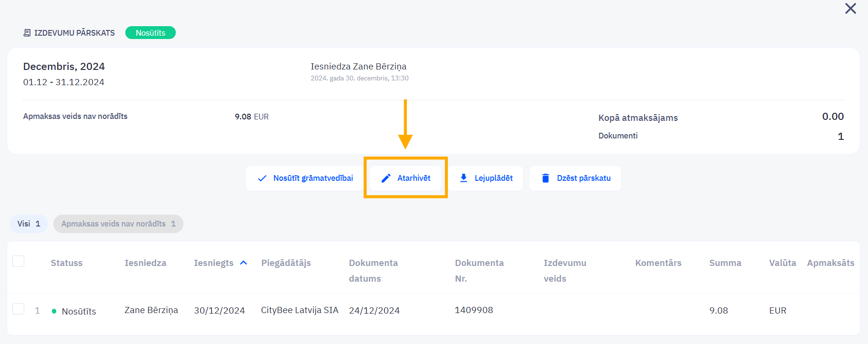Tick the checkbox for row 1
Viewport: 868px width, 344px height.
18,309
